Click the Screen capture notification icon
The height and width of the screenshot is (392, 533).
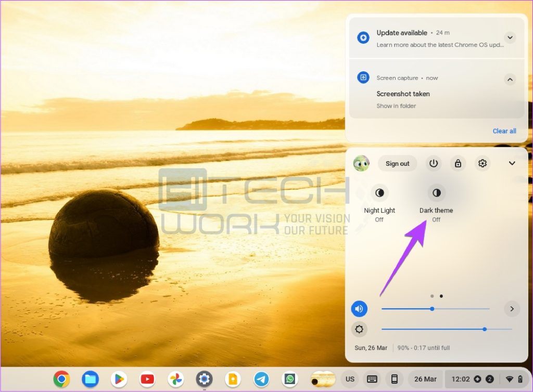tap(363, 77)
